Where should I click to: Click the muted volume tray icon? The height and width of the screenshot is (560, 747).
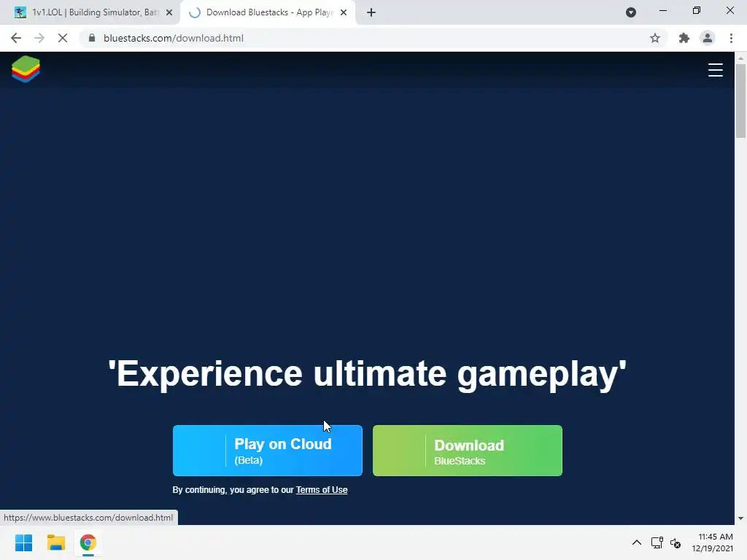[676, 542]
